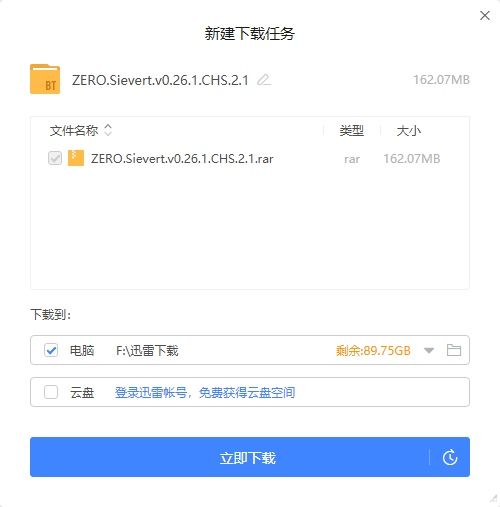500x507 pixels.
Task: Select the ZERO.Sievert.v0.26.1.CHS.2.1.rar file row
Action: [x=250, y=158]
